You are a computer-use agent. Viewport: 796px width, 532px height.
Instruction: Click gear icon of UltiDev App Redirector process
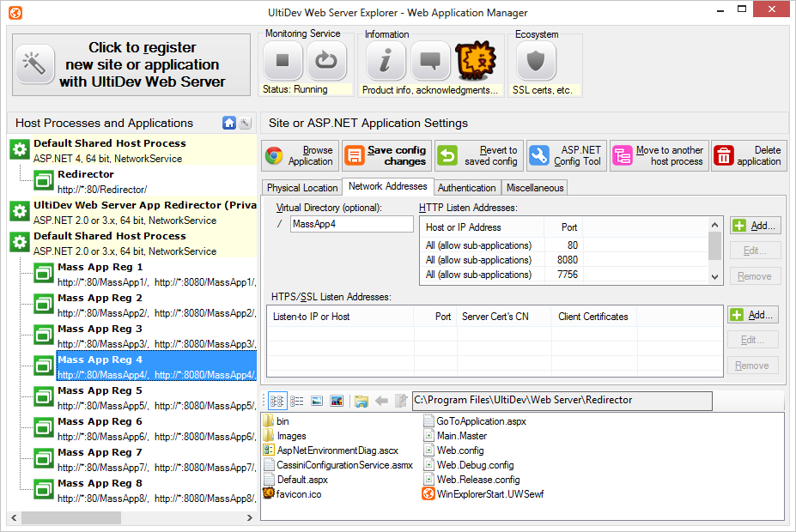click(x=20, y=211)
